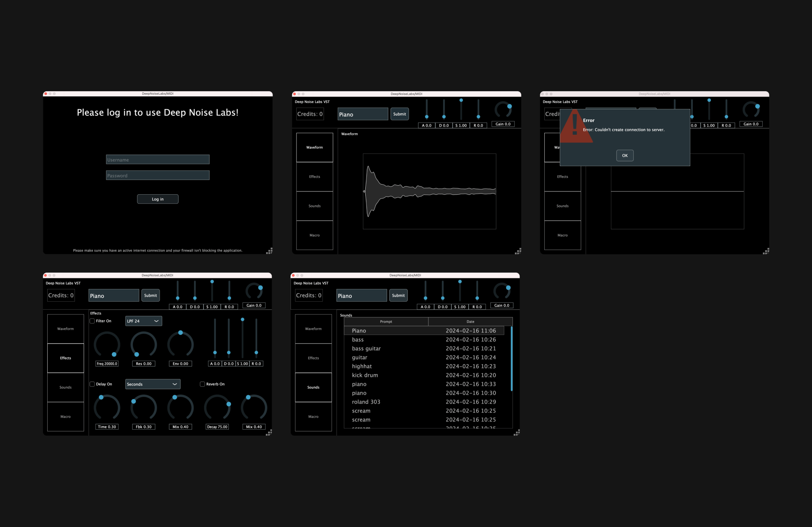Image resolution: width=812 pixels, height=527 pixels.
Task: Turn the Gain 0.0 knob
Action: (x=503, y=109)
